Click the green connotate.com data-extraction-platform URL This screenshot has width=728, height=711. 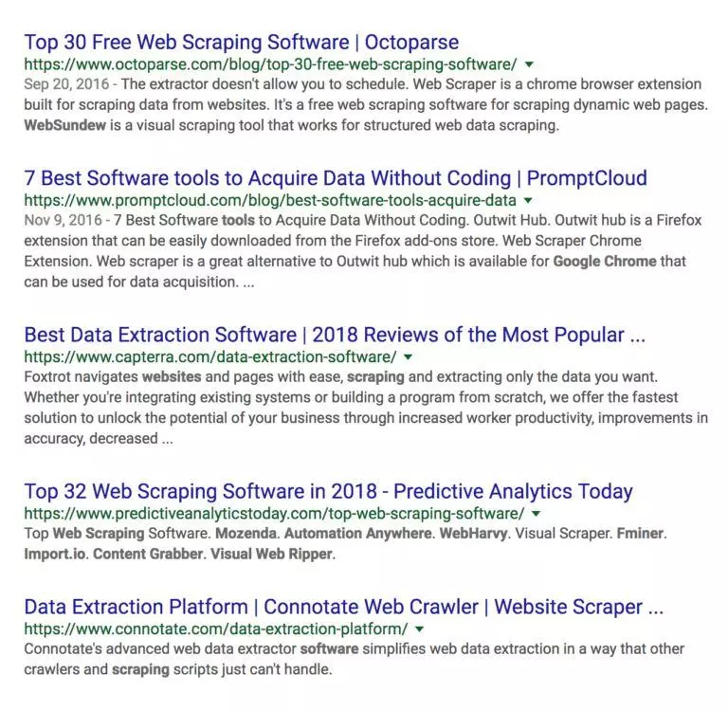click(x=216, y=629)
